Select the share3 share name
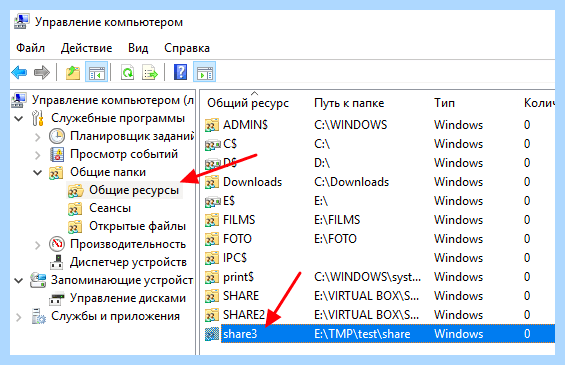Viewport: 565px width, 365px height. (240, 334)
